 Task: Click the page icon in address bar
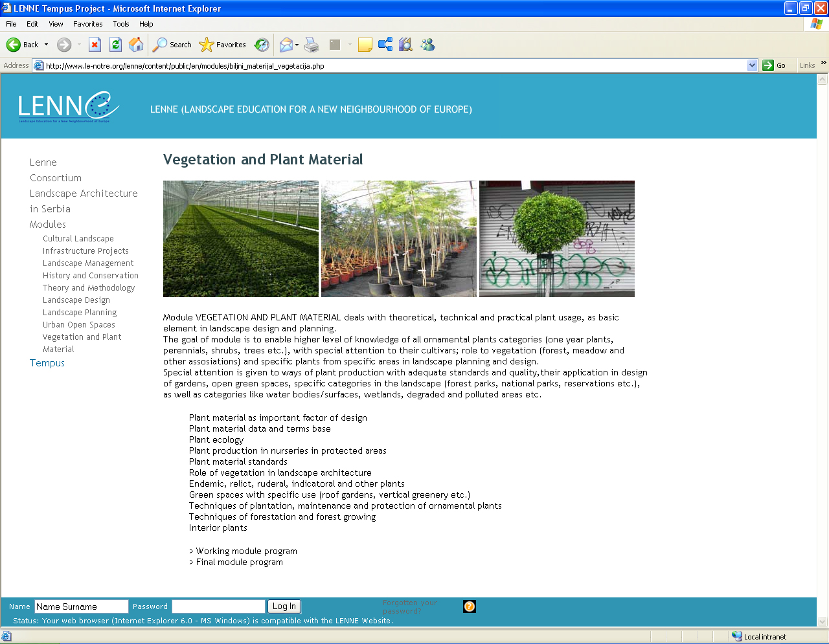38,65
